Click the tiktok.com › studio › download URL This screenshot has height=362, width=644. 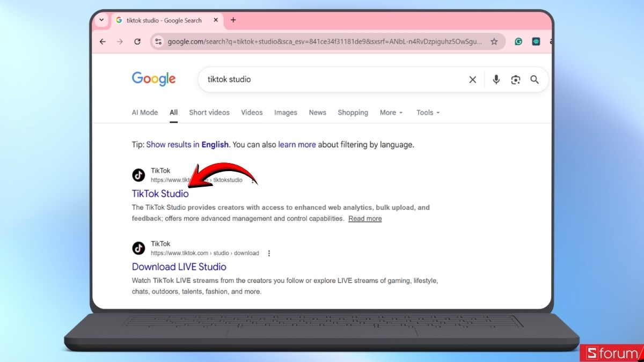(205, 253)
